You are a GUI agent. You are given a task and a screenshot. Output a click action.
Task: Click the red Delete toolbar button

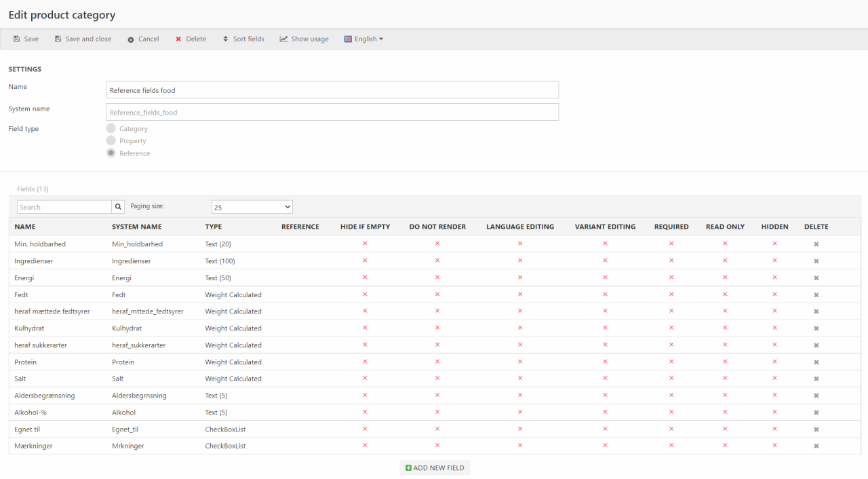[191, 39]
